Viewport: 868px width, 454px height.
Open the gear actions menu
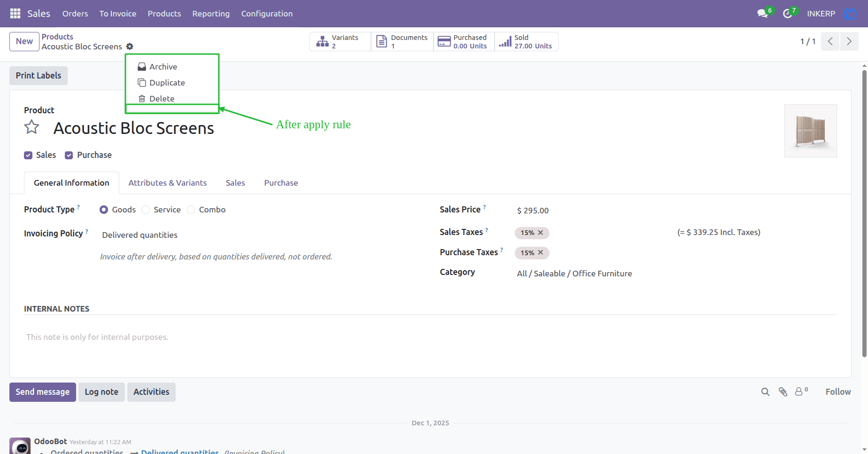coord(130,47)
